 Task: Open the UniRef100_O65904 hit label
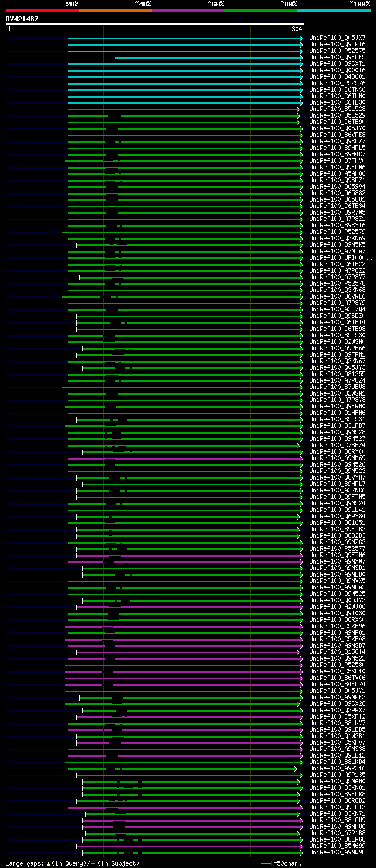337,187
